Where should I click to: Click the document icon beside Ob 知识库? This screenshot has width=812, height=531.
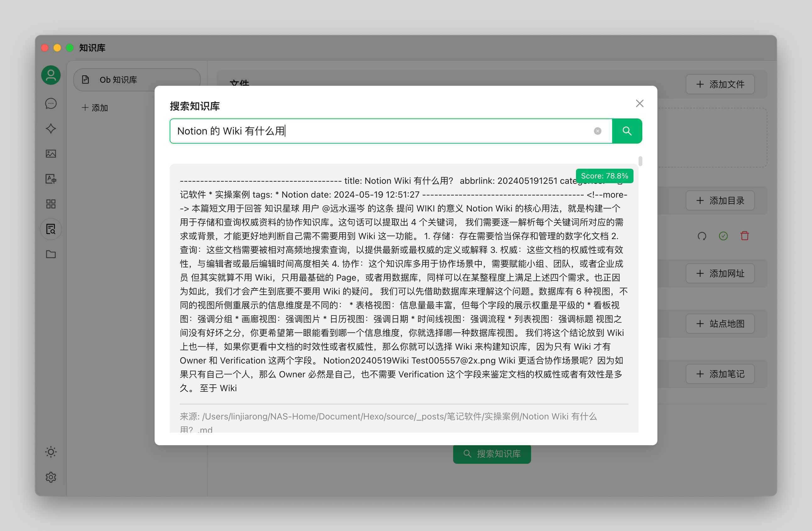(86, 80)
